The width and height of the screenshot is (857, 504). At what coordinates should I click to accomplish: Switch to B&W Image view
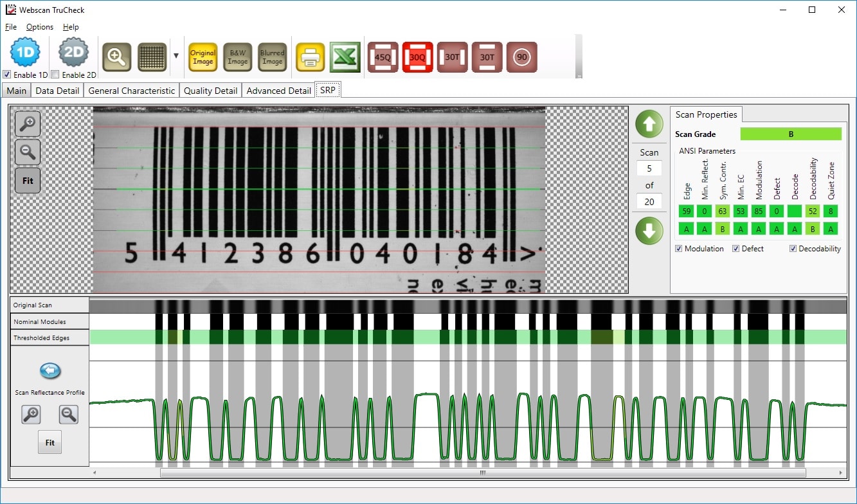(237, 57)
